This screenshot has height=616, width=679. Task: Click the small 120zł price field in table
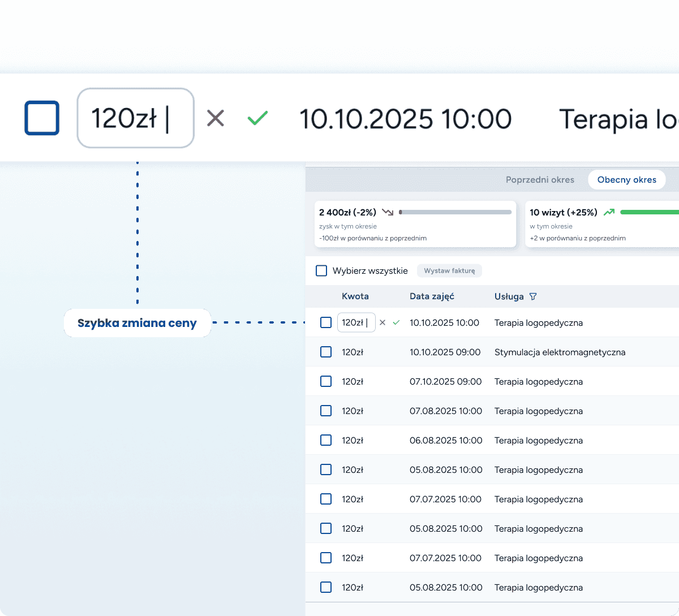click(356, 322)
